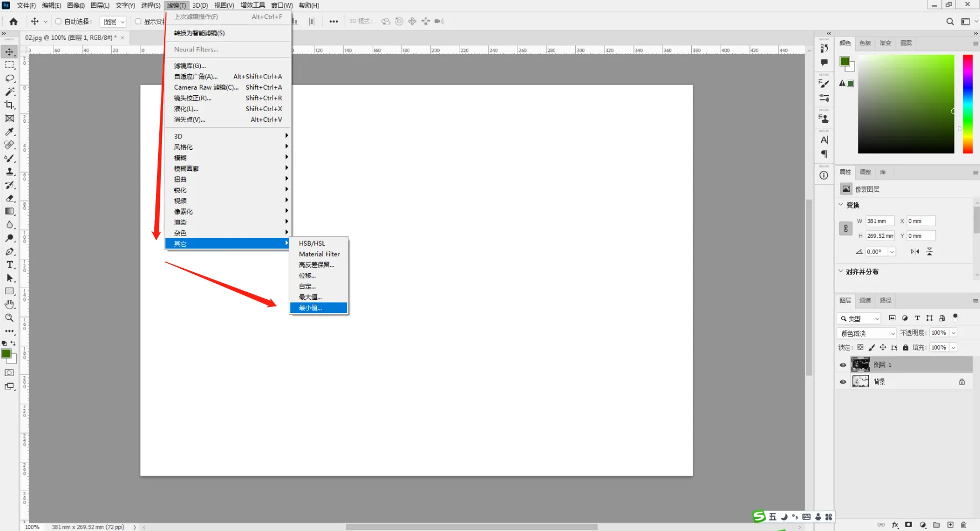Hide 图层 1 with eye icon
This screenshot has width=980, height=531.
(843, 365)
